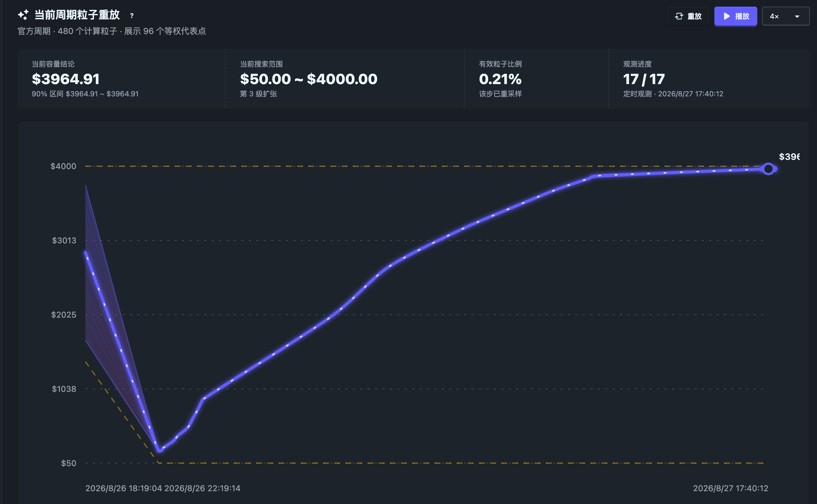Click the $4000 y-axis label

tap(63, 166)
